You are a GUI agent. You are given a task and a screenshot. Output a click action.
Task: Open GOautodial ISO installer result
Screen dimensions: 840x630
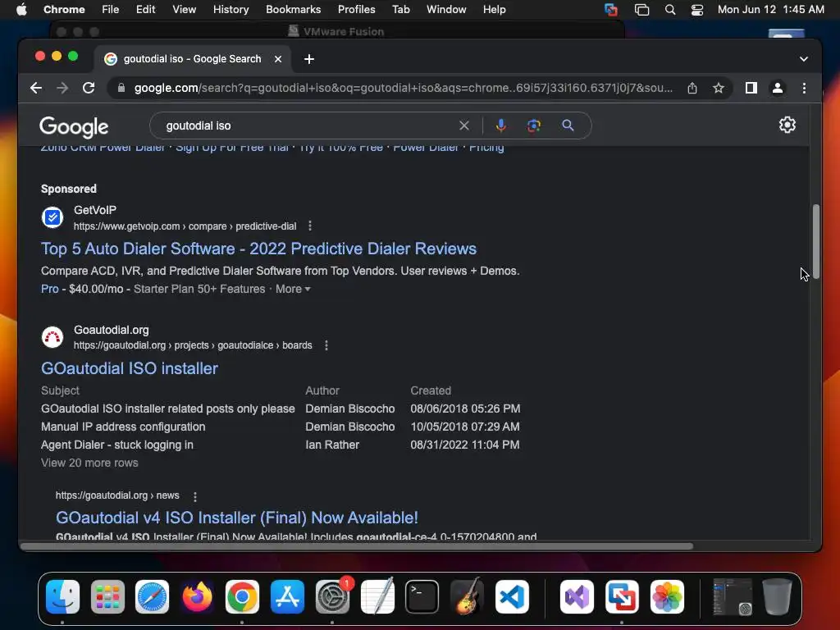(130, 368)
